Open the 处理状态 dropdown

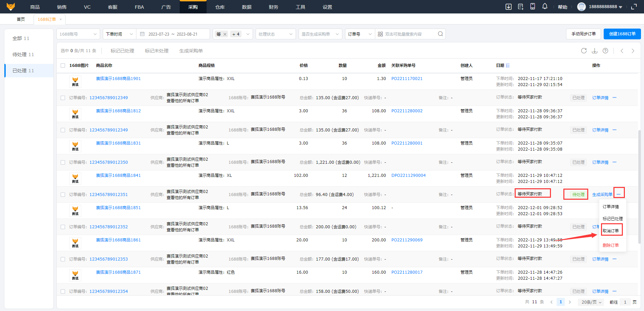coord(275,34)
